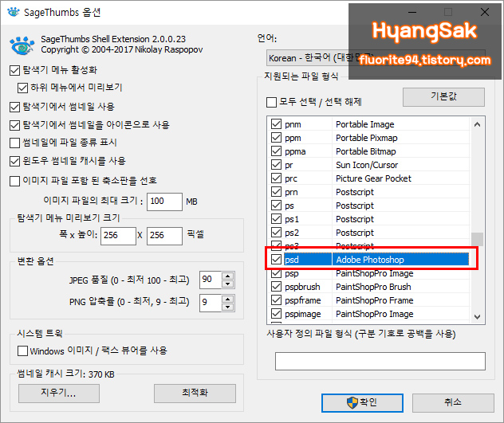The height and width of the screenshot is (423, 504).
Task: Uncheck the pspimage file format
Action: [276, 314]
